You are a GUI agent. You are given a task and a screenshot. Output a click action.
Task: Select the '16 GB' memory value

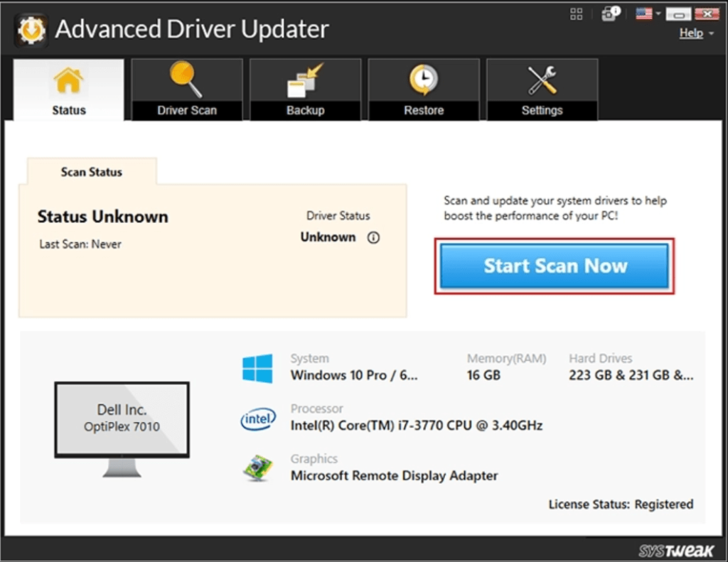[483, 375]
